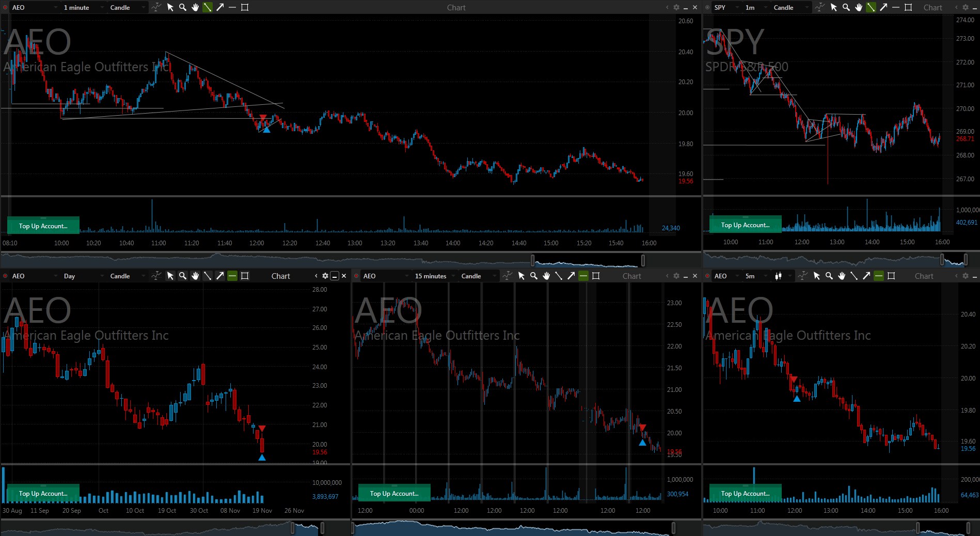
Task: Click Chart title tab of AEO 15 minutes panel
Action: [x=631, y=276]
